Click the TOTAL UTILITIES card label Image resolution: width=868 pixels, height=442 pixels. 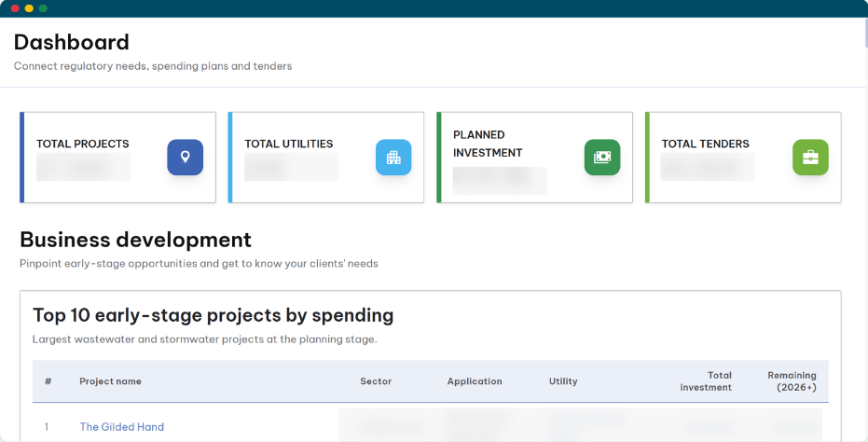(x=289, y=144)
